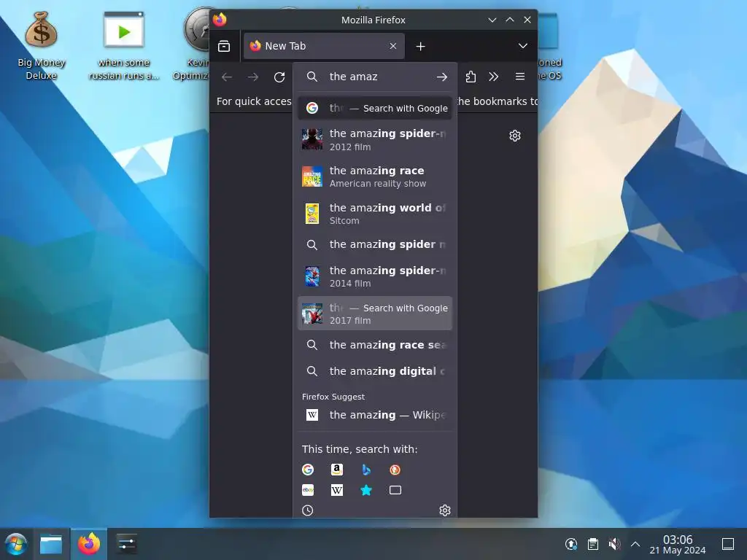
Task: Open the clipboard tray icon
Action: click(x=592, y=544)
